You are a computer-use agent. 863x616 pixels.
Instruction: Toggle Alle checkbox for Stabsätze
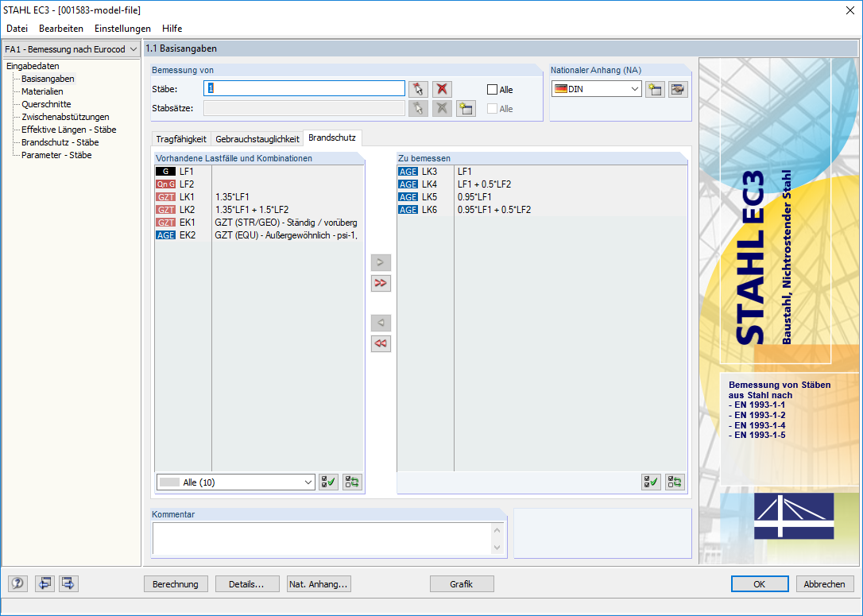pyautogui.click(x=493, y=109)
